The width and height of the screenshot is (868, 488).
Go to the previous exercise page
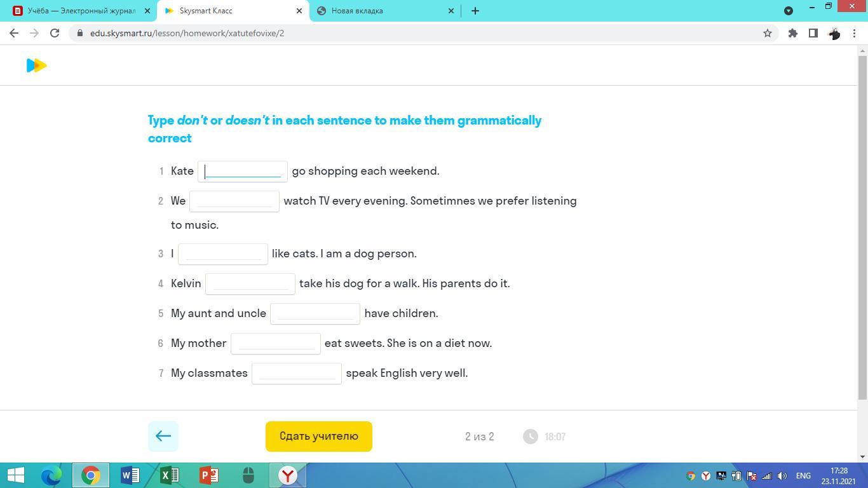tap(163, 437)
